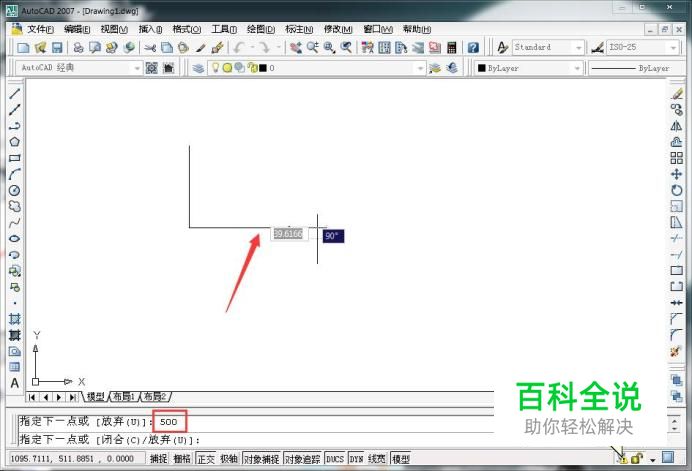Viewport: 692px width, 471px height.
Task: Select the Mirror tool
Action: point(676,126)
